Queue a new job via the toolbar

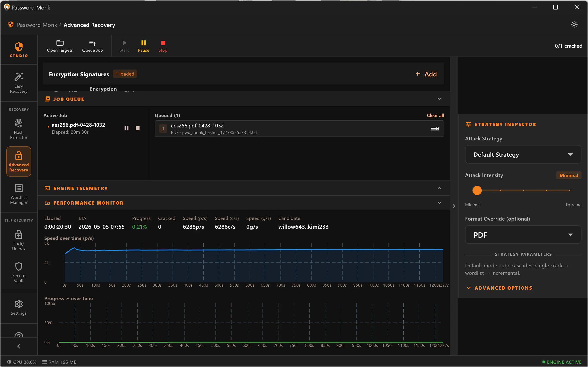93,46
